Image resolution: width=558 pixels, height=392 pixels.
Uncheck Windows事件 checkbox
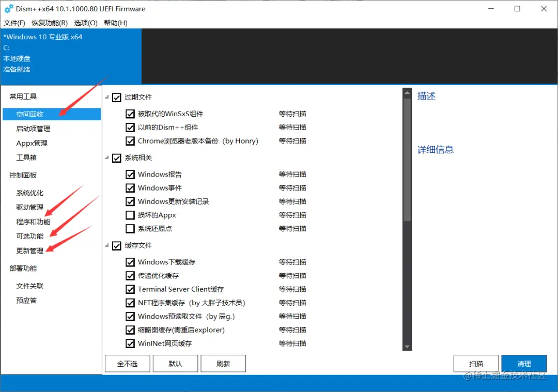coord(130,188)
